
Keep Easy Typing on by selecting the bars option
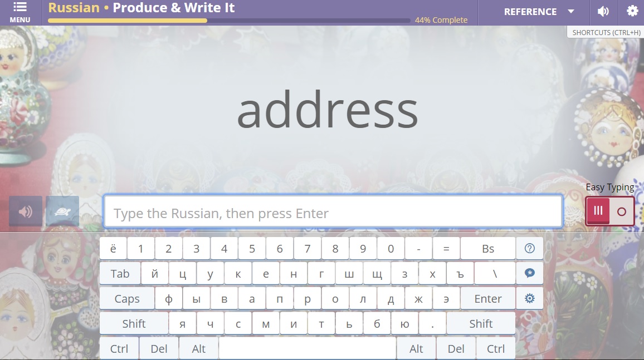pyautogui.click(x=597, y=211)
